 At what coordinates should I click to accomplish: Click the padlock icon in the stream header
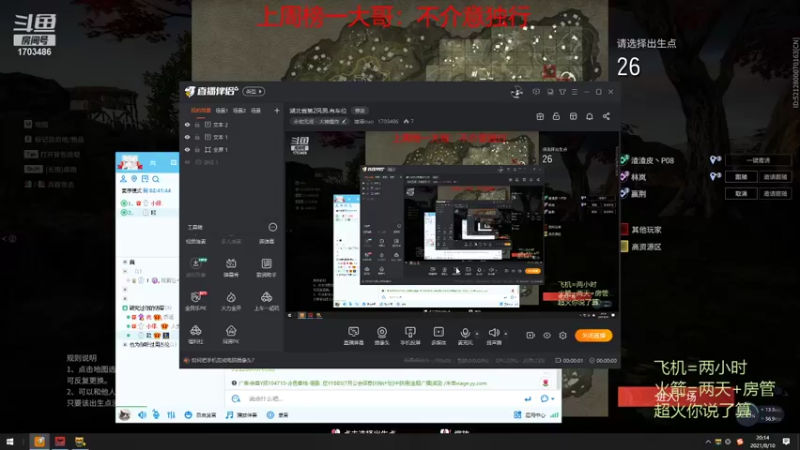(x=556, y=116)
